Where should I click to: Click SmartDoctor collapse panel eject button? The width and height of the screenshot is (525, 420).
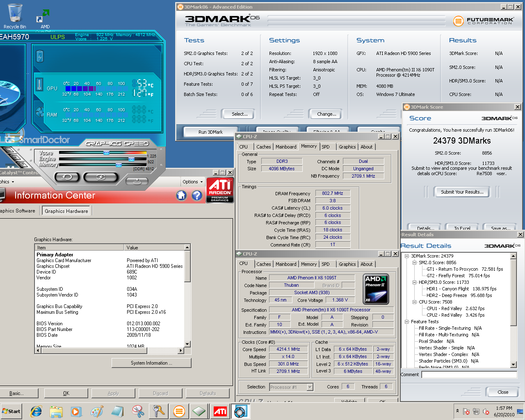(x=137, y=181)
